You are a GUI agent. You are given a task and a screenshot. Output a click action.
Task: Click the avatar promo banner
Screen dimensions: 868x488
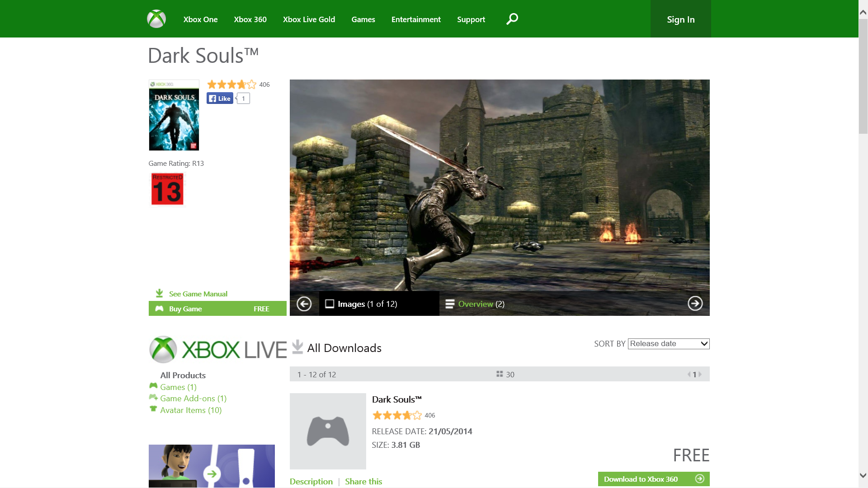click(x=212, y=466)
